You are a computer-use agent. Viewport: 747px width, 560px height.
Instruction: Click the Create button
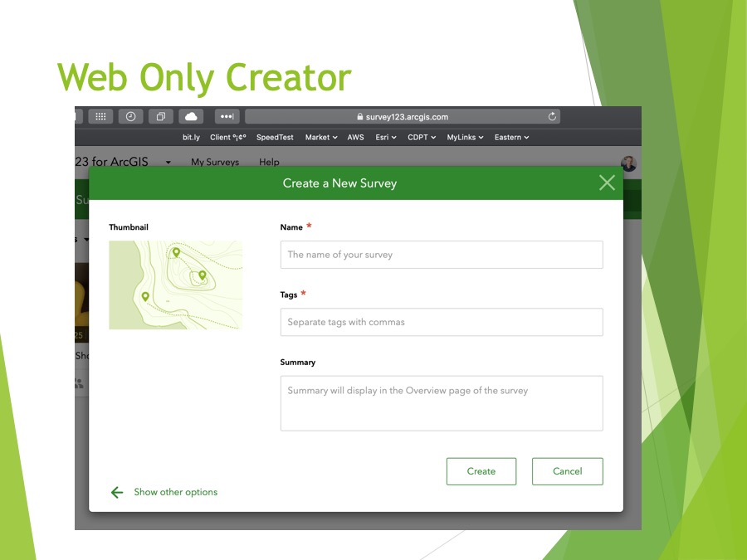(481, 471)
